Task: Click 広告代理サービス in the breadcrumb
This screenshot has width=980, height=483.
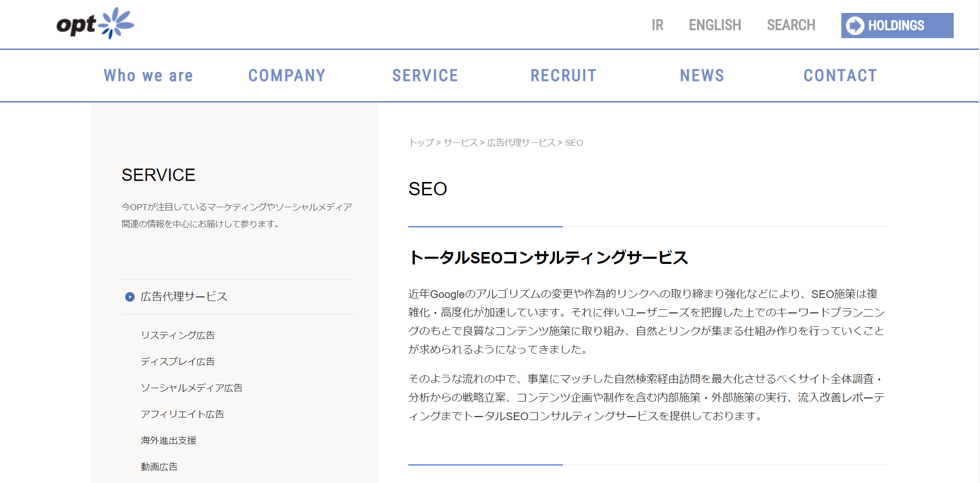Action: coord(521,143)
